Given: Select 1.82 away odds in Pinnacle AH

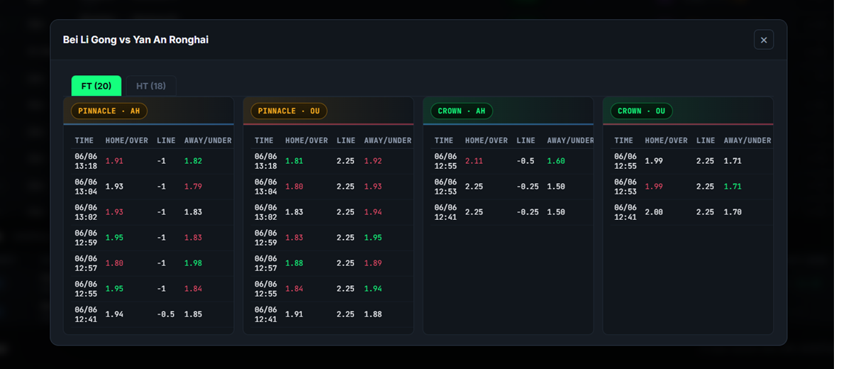Looking at the screenshot, I should [x=193, y=161].
